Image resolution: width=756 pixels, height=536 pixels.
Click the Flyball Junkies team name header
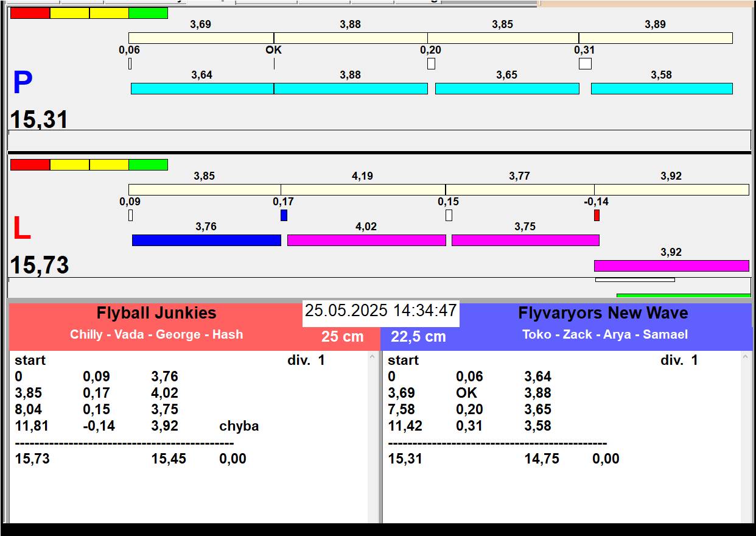coord(156,313)
